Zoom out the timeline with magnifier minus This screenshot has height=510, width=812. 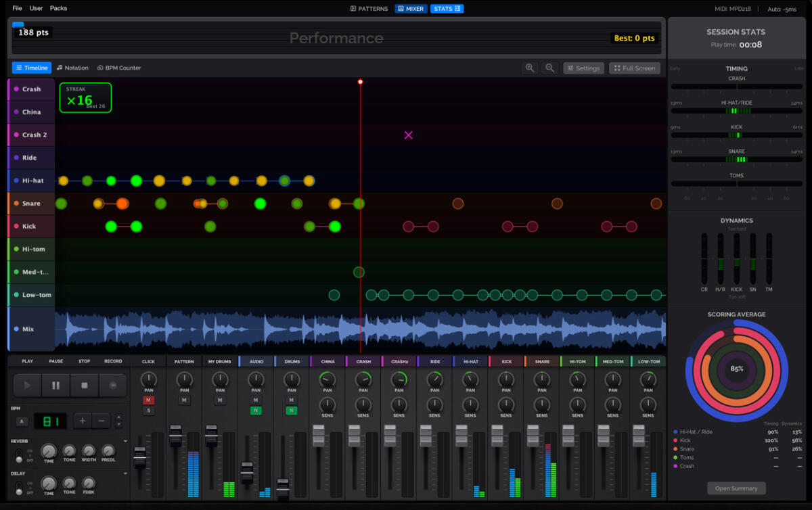(x=550, y=68)
